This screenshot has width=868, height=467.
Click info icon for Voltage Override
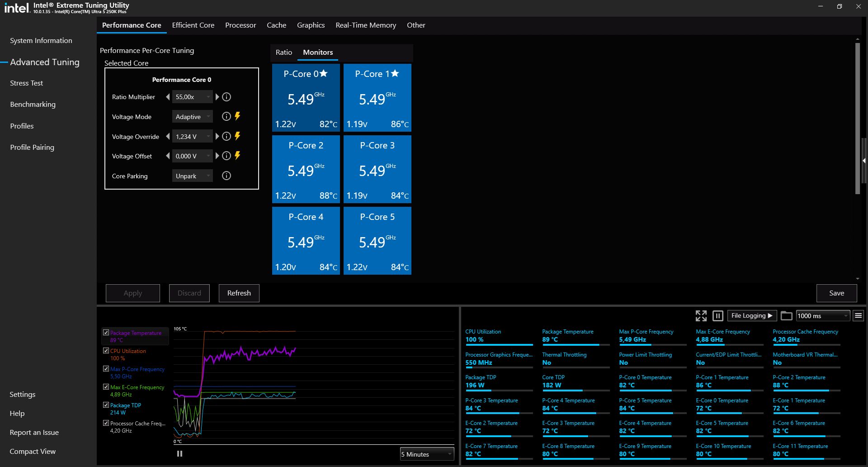tap(226, 136)
